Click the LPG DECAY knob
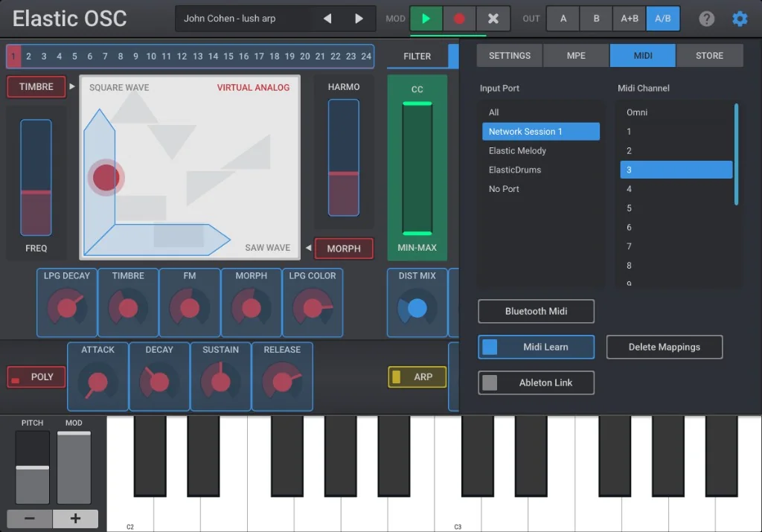The image size is (762, 532). (x=66, y=307)
